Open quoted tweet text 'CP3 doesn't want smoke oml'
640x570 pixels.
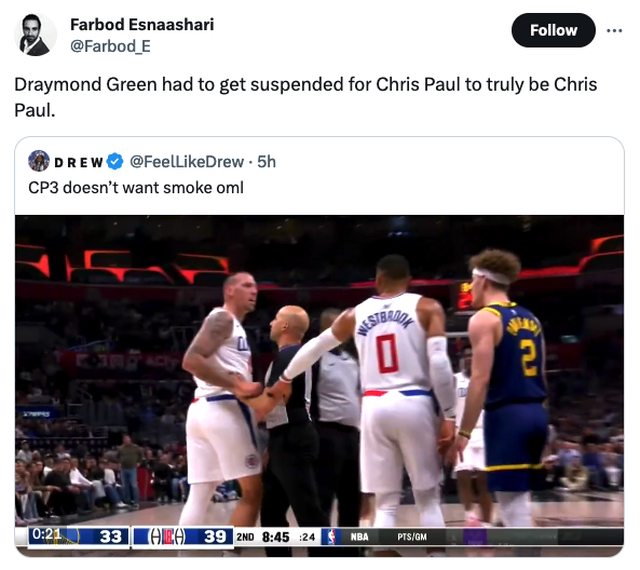coord(136,188)
